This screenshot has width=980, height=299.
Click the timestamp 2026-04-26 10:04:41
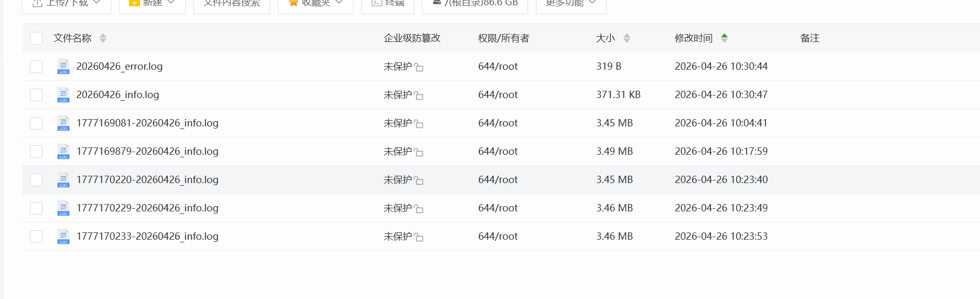click(721, 123)
